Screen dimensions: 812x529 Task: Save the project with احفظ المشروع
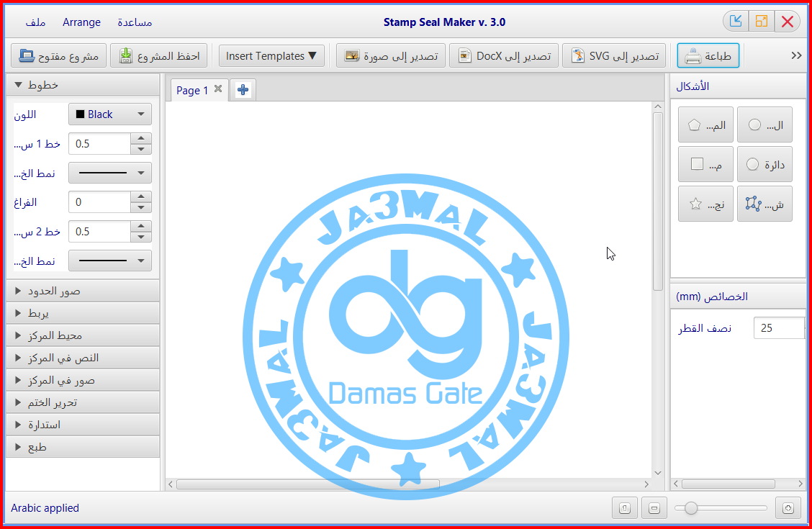pyautogui.click(x=158, y=55)
